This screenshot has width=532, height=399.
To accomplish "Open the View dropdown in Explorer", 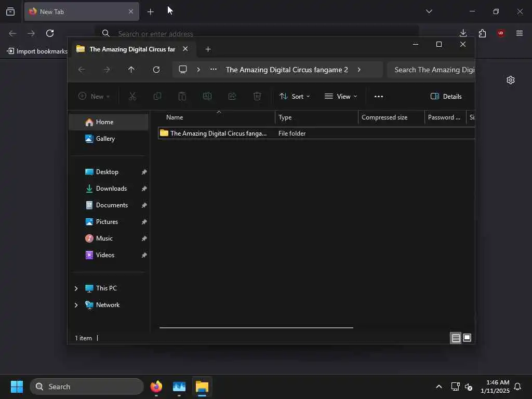I will pos(341,96).
